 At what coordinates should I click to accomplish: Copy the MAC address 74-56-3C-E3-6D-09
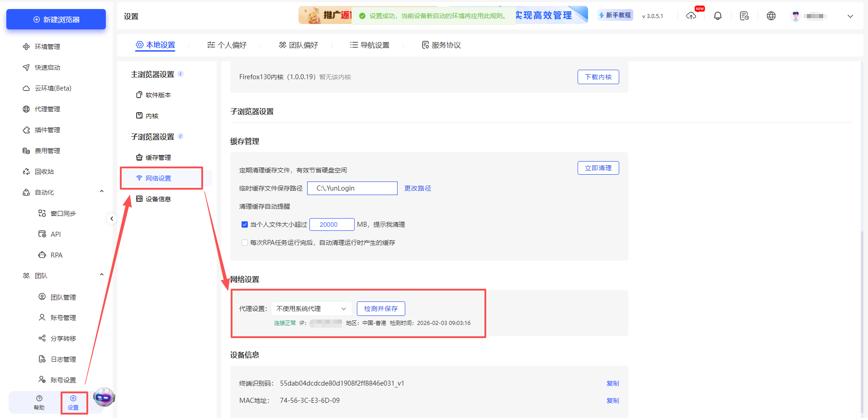(x=613, y=400)
